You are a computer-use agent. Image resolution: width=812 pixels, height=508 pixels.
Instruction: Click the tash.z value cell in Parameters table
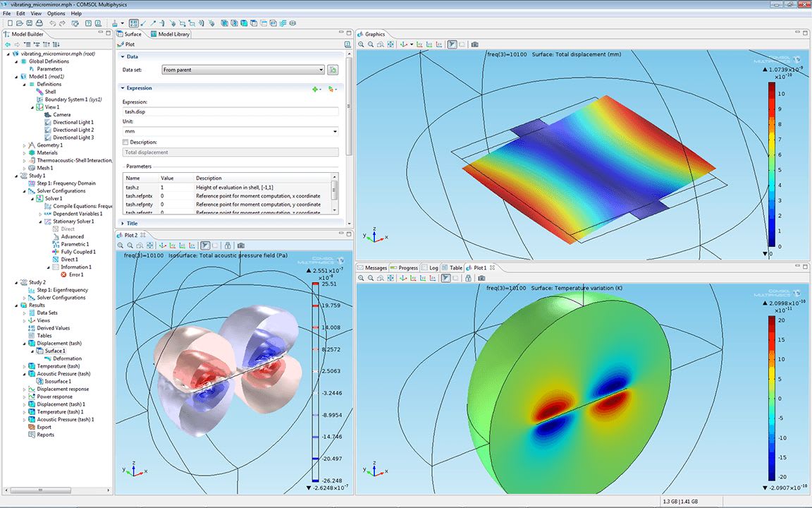[176, 188]
